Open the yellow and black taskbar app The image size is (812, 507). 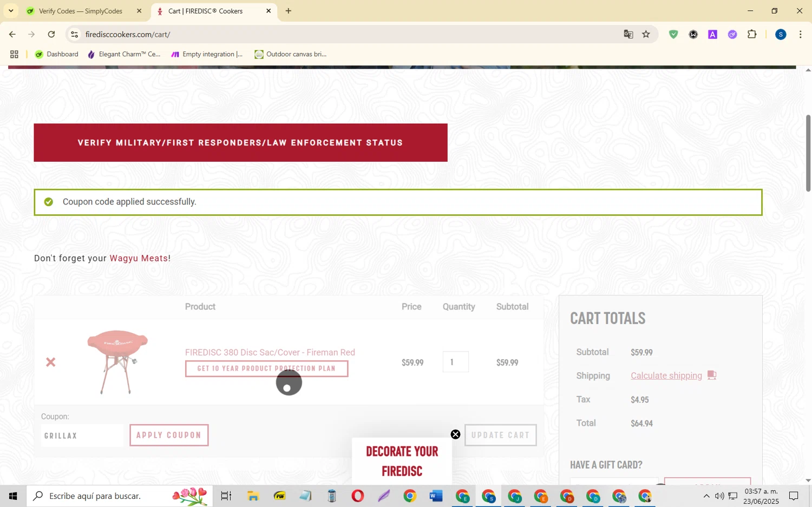(x=279, y=496)
